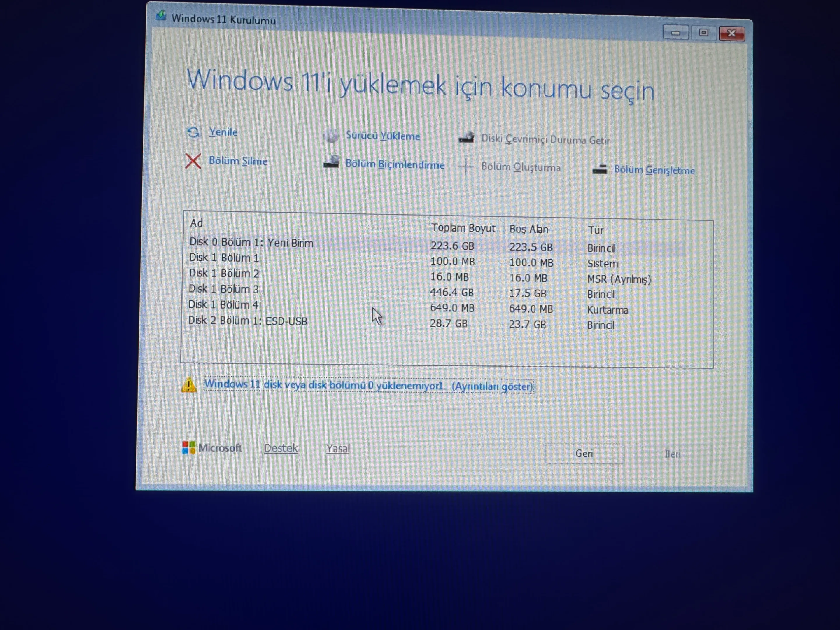Click the Ad column header
Viewport: 840px width, 630px height.
(x=196, y=223)
